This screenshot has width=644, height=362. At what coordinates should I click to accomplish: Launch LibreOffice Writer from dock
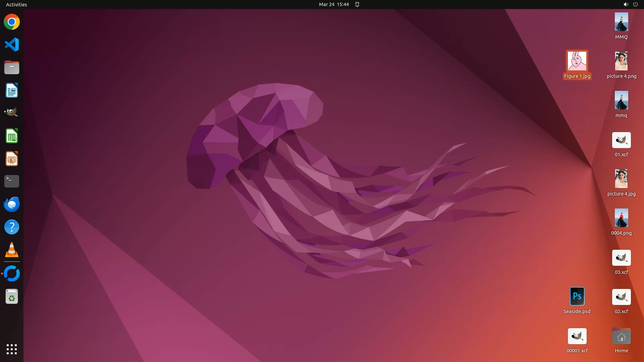tap(12, 90)
